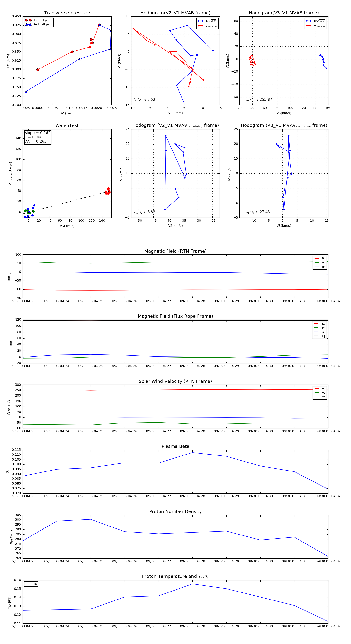Click the 'V_A(km/s)' axis label in WalenTest
The height and width of the screenshot is (644, 351).
[x=67, y=226]
